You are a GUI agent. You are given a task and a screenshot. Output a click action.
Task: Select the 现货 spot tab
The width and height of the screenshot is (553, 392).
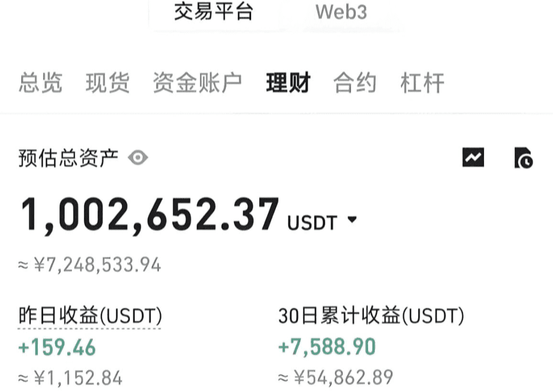click(x=108, y=82)
